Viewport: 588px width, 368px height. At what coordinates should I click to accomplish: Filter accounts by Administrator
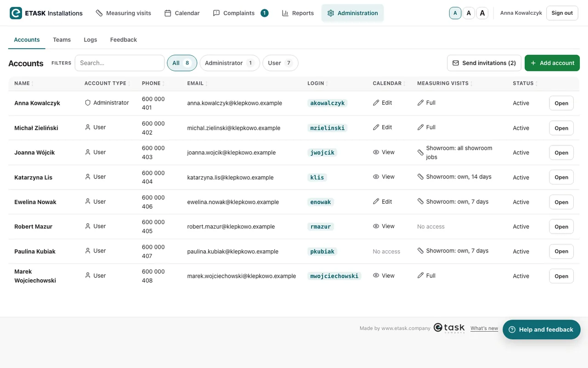[x=230, y=63]
